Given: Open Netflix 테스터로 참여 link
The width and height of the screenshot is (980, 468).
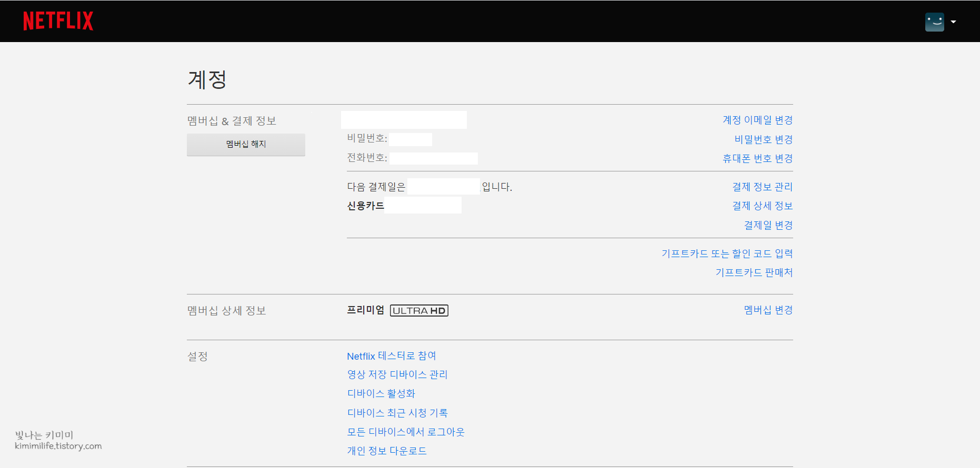Looking at the screenshot, I should 392,356.
